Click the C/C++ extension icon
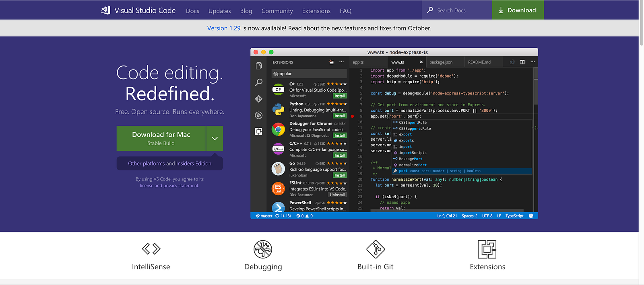 [278, 149]
